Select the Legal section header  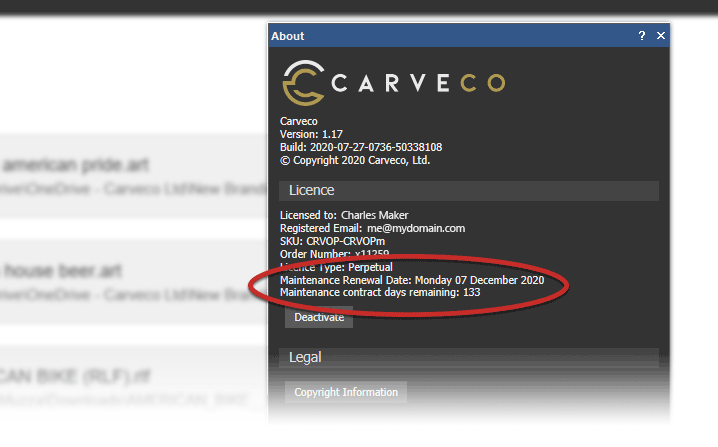coord(468,357)
